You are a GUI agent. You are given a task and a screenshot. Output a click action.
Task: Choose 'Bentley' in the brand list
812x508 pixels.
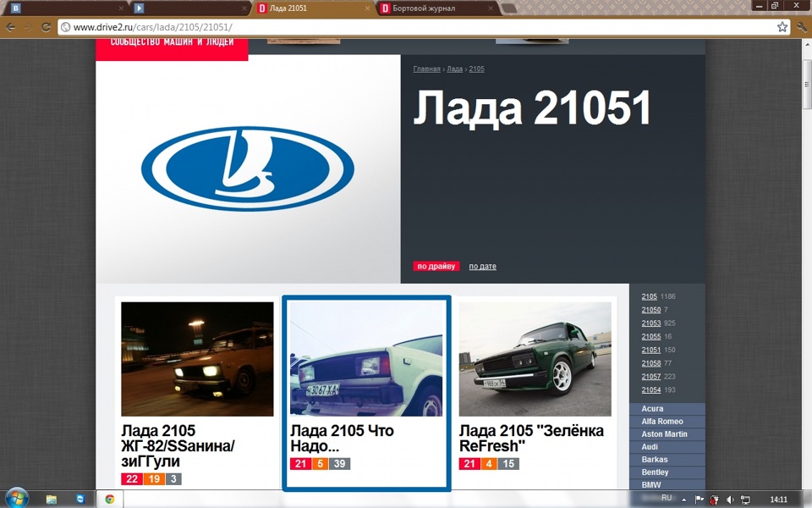[667, 472]
